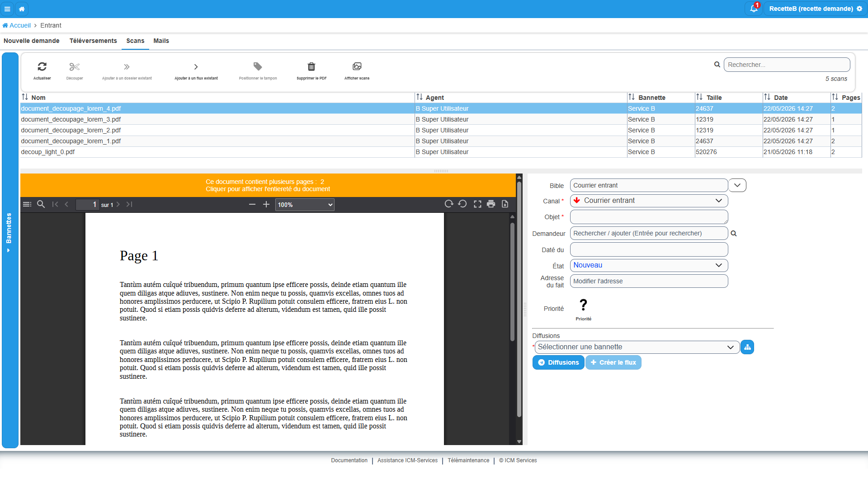Set priority via question mark icon
The image size is (868, 488).
coord(584,305)
